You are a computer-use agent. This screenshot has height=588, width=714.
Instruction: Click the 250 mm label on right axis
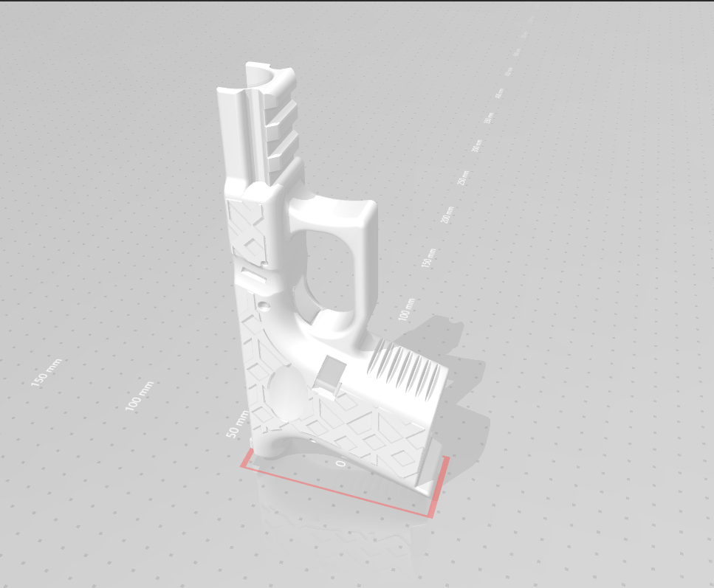point(464,177)
